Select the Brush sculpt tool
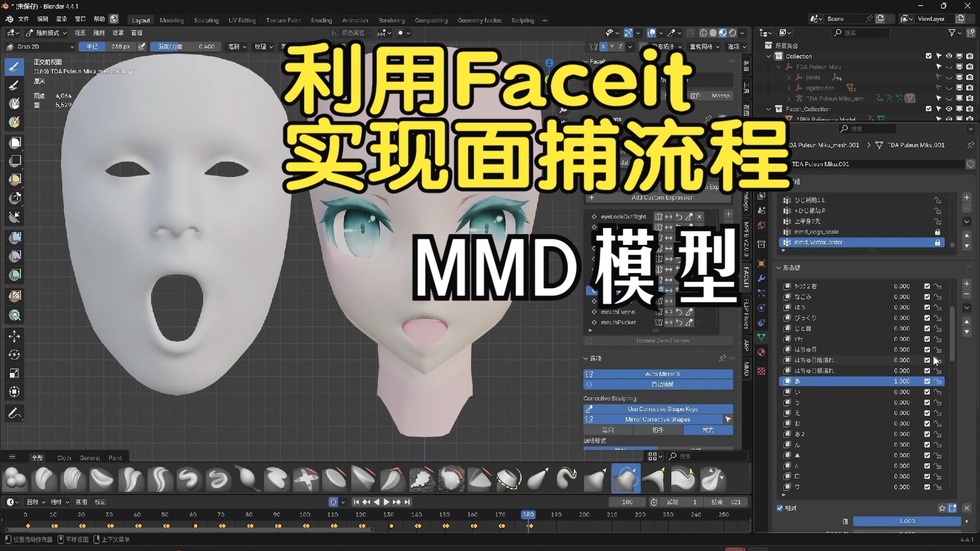The height and width of the screenshot is (551, 980). click(x=14, y=67)
